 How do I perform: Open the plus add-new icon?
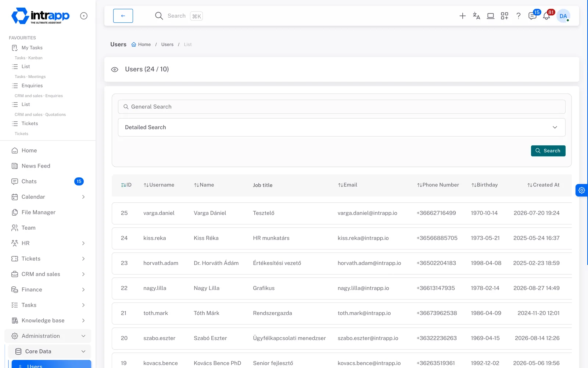tap(463, 16)
